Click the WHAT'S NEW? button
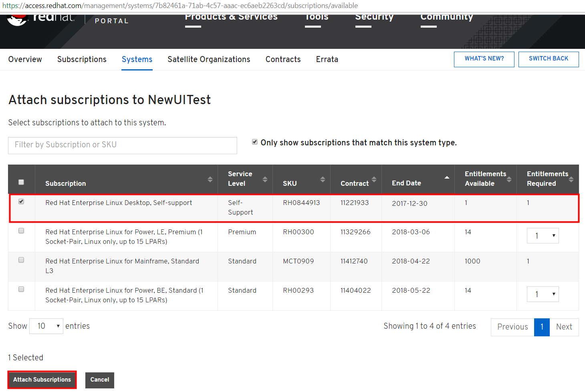This screenshot has width=585, height=392. point(484,59)
